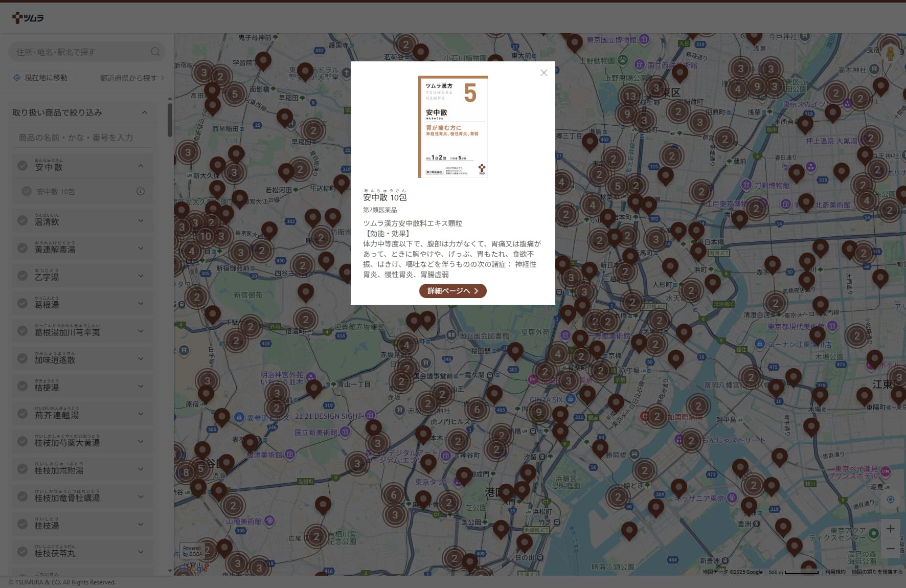
Task: Click the 現在地に移動 location target icon
Action: (16, 78)
